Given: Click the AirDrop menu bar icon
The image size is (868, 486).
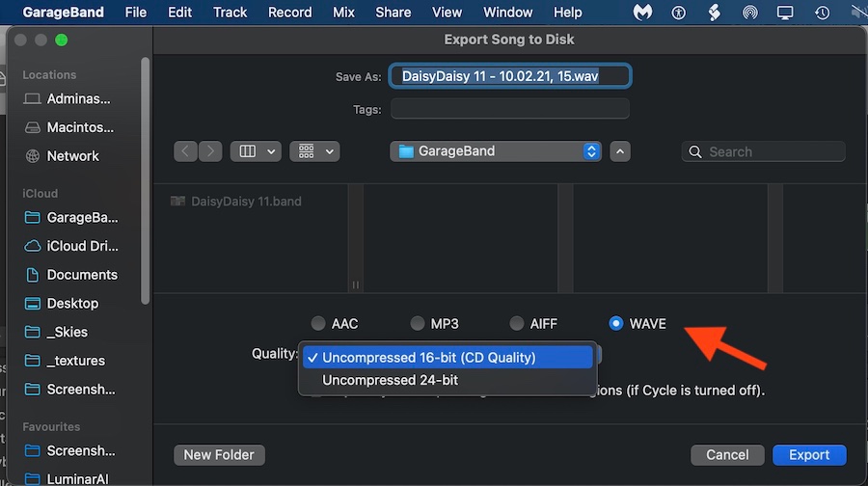Looking at the screenshot, I should pos(750,13).
